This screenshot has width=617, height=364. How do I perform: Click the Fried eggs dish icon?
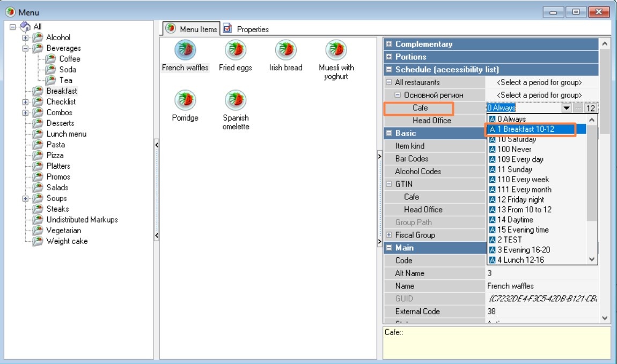235,50
